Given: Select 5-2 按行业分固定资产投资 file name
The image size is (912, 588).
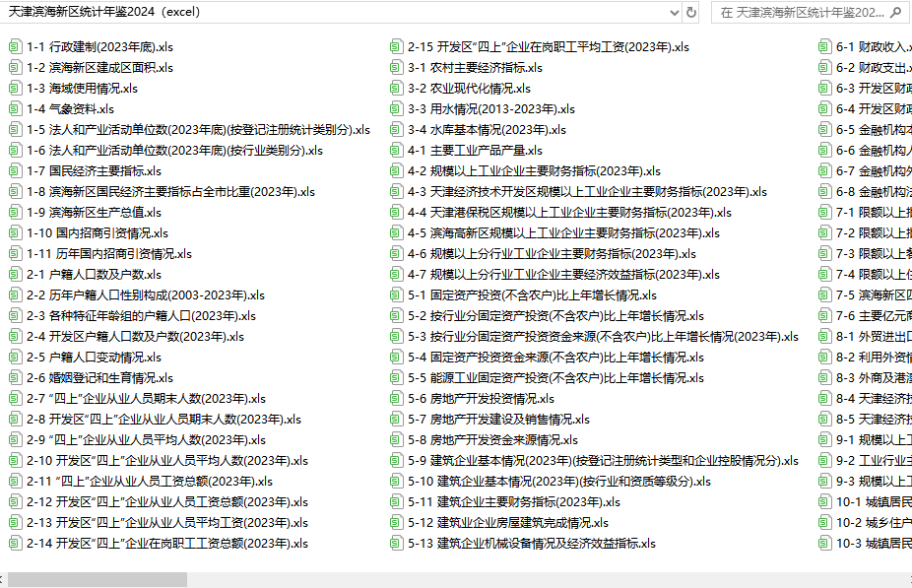Looking at the screenshot, I should click(x=555, y=316).
